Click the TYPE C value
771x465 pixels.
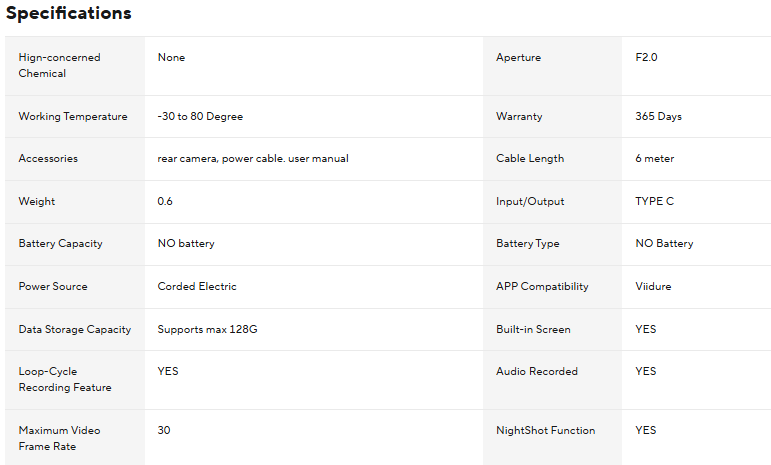pyautogui.click(x=654, y=202)
